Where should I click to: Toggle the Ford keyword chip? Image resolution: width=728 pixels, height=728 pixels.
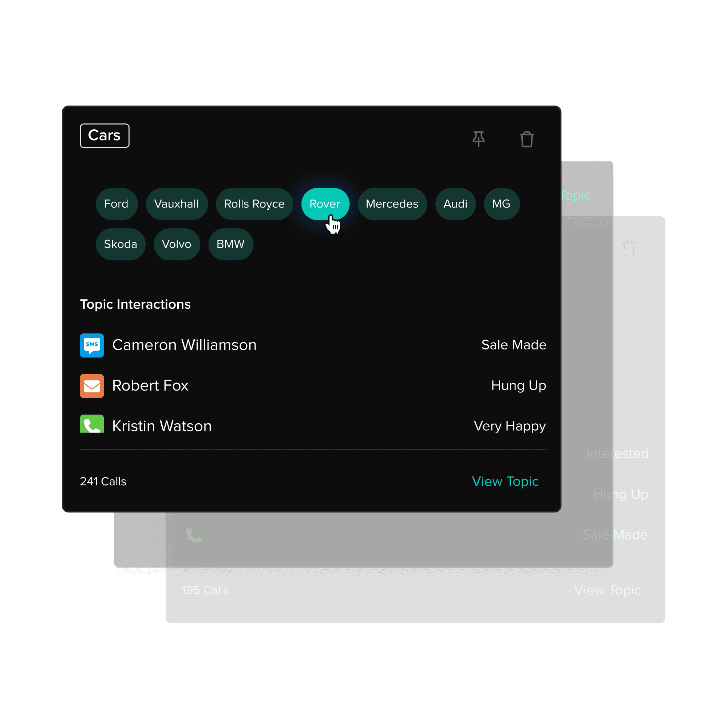click(116, 204)
